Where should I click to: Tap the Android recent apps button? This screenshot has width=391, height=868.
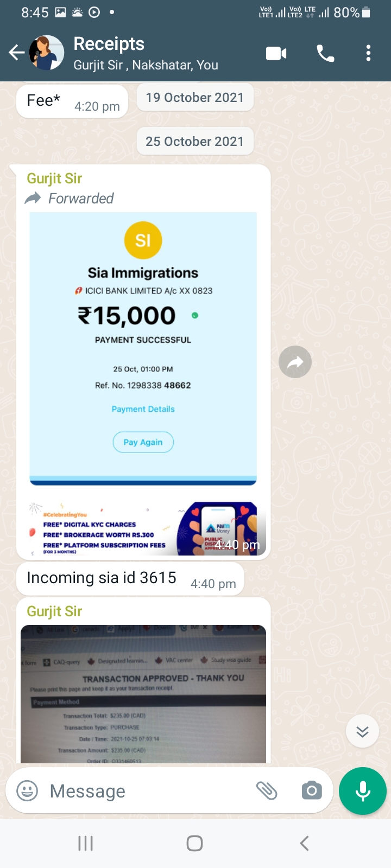[x=86, y=843]
